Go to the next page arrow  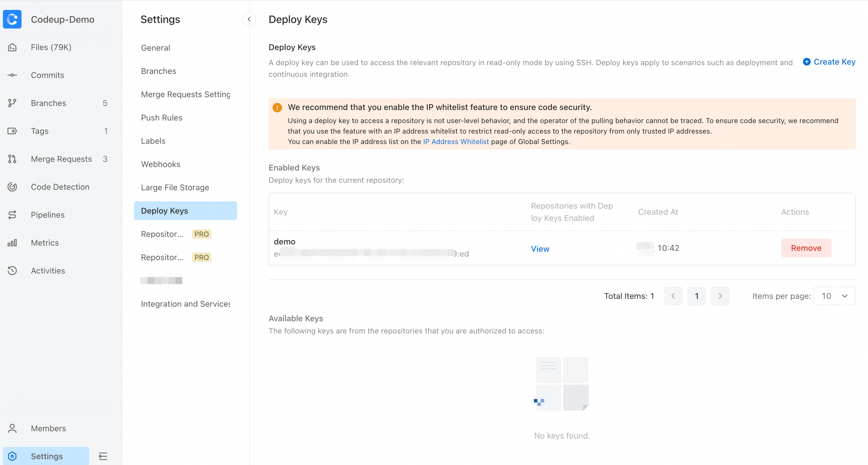(720, 296)
